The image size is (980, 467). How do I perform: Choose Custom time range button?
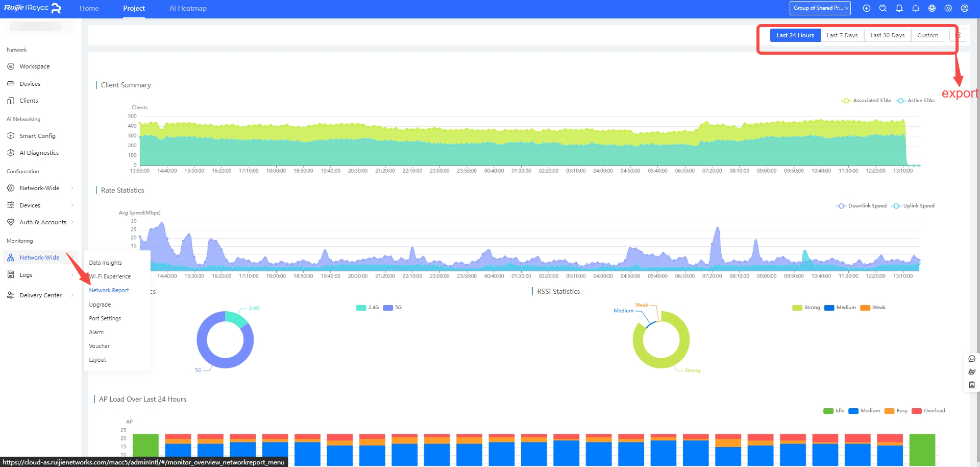coord(927,35)
